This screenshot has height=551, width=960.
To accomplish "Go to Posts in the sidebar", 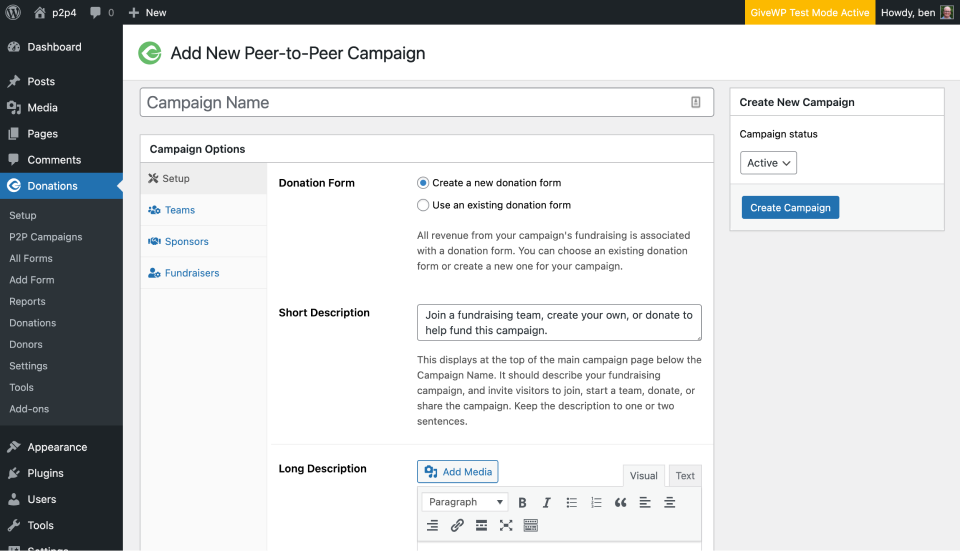I will click(61, 81).
